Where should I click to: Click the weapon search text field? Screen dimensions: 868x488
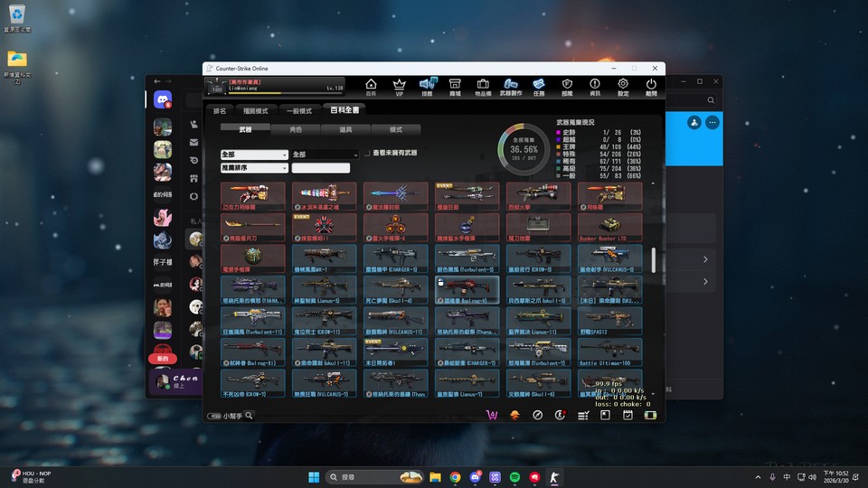coord(320,168)
